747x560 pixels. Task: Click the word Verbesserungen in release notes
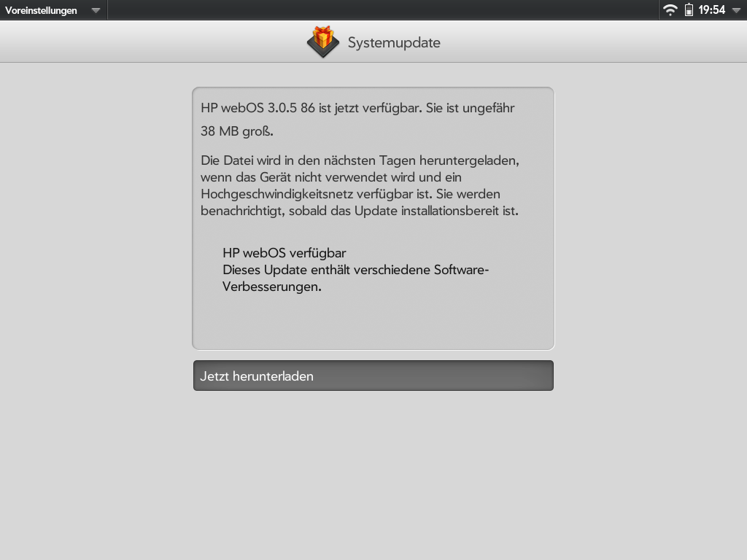coord(271,287)
